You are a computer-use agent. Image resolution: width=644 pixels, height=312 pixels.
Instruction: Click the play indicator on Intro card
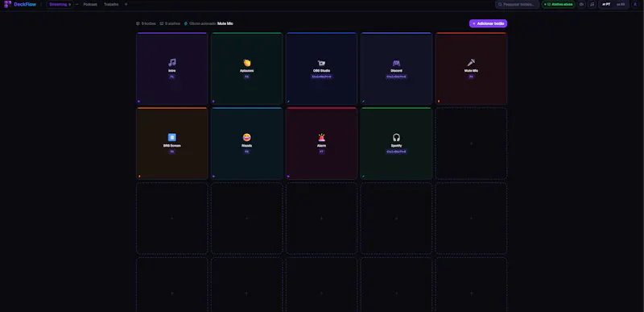pos(138,101)
